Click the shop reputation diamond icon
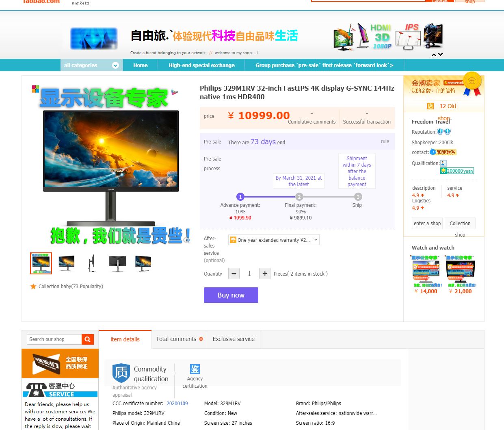Viewport: 504px width, 430px height. tap(443, 132)
